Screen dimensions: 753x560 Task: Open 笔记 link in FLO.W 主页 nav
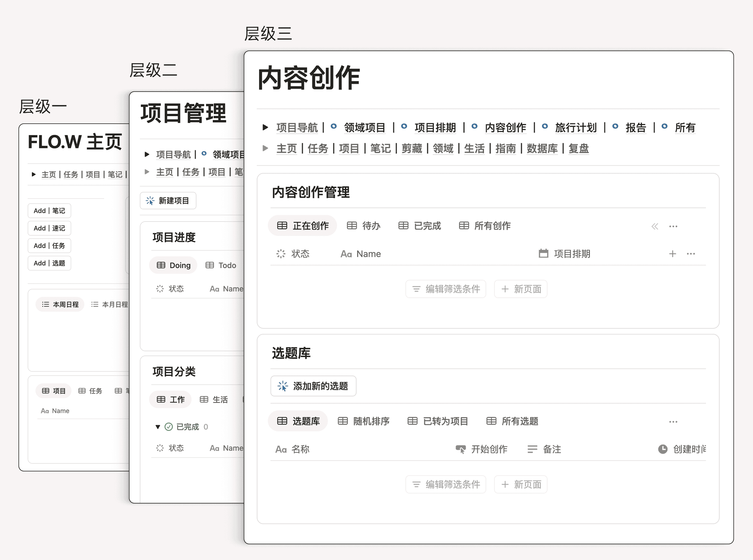(115, 174)
